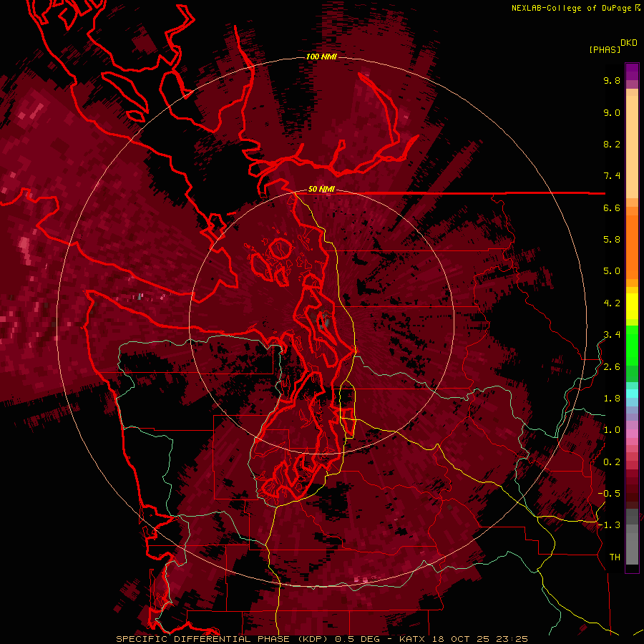The width and height of the screenshot is (644, 644).
Task: Click the 1.0 scale value
Action: 612,431
